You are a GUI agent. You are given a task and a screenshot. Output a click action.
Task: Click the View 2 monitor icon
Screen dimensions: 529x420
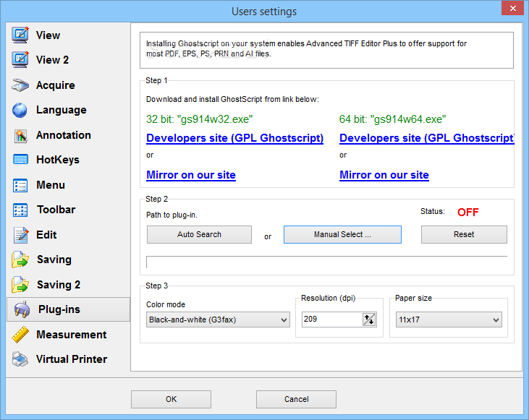pos(20,60)
